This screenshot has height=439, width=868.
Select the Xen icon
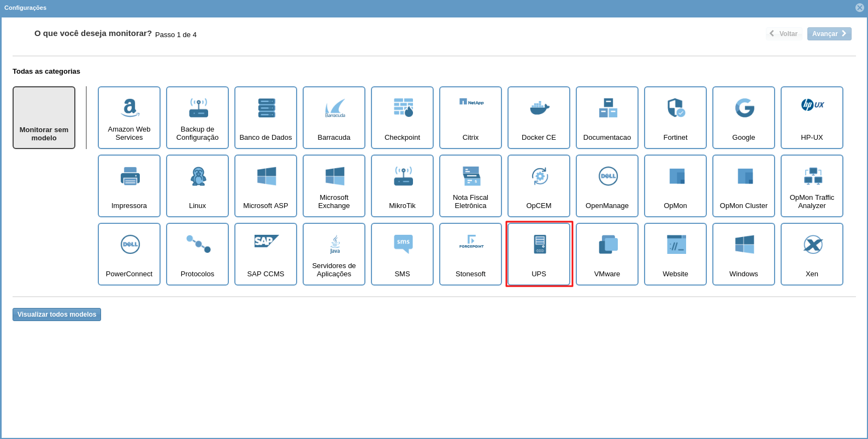pos(813,245)
